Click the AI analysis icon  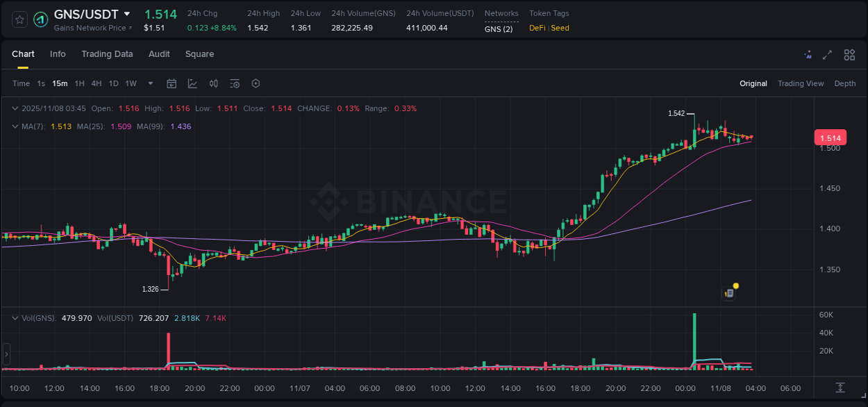click(x=808, y=54)
